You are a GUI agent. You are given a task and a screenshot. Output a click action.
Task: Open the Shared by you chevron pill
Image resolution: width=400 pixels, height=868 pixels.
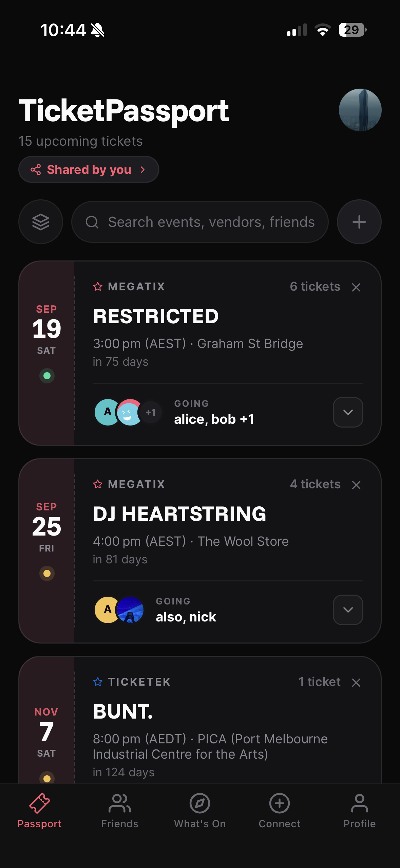89,169
